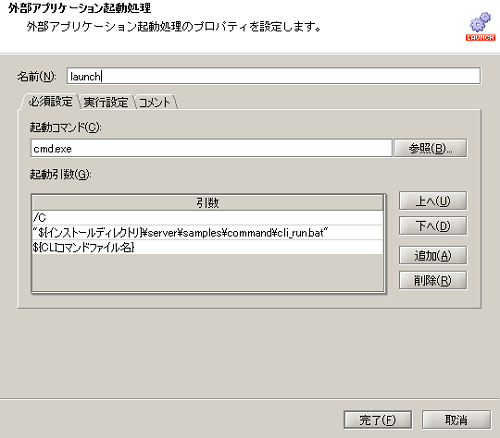
Task: Click the 参照(B)... browse button
Action: pos(430,148)
